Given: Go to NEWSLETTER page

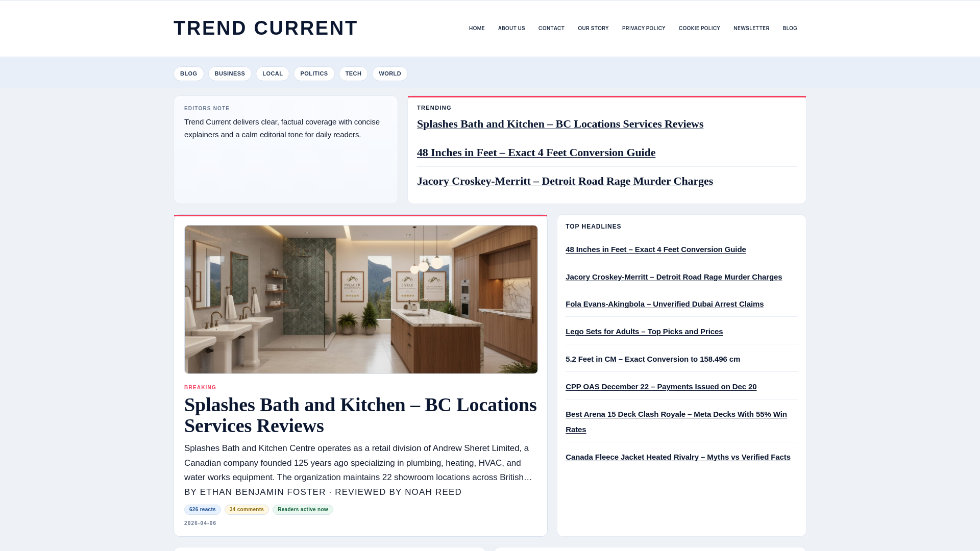Looking at the screenshot, I should (751, 29).
